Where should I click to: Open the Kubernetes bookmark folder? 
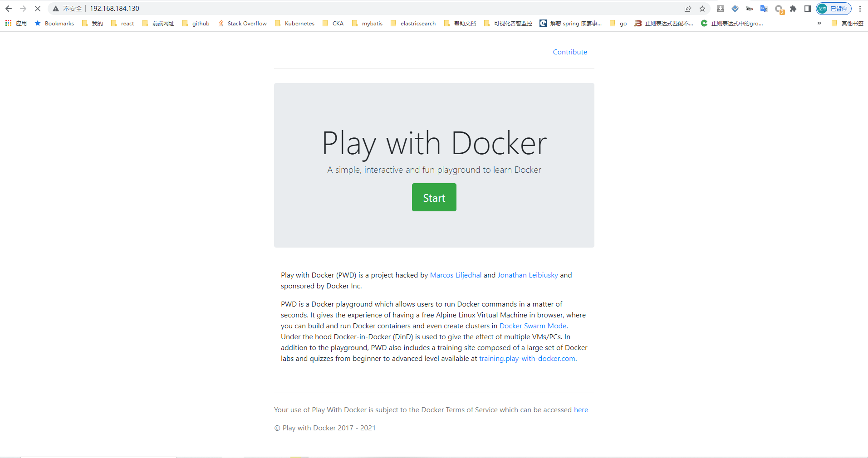(294, 23)
